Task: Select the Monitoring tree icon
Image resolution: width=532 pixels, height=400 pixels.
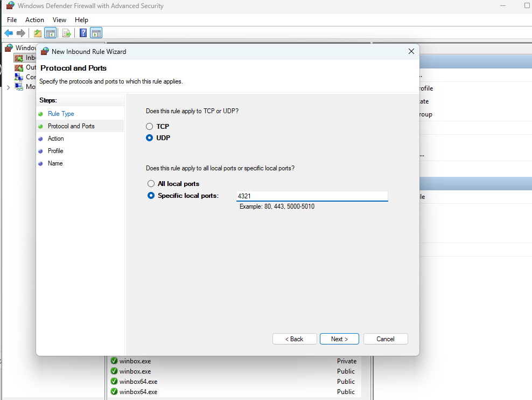Action: pyautogui.click(x=19, y=87)
